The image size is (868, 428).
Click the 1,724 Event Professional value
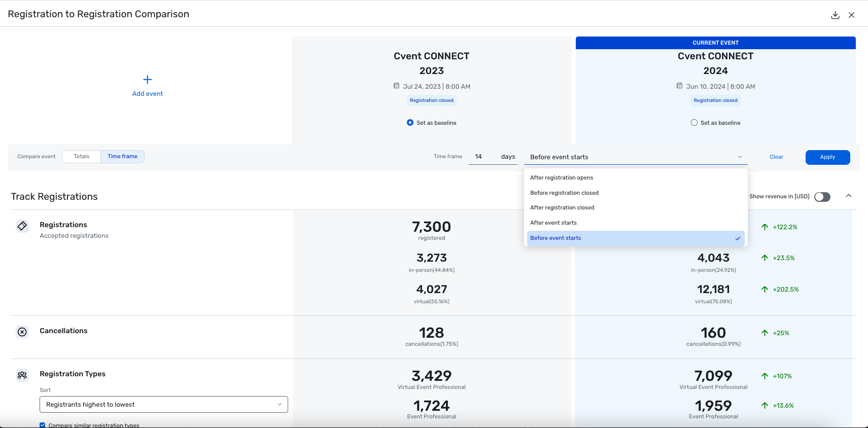[432, 406]
